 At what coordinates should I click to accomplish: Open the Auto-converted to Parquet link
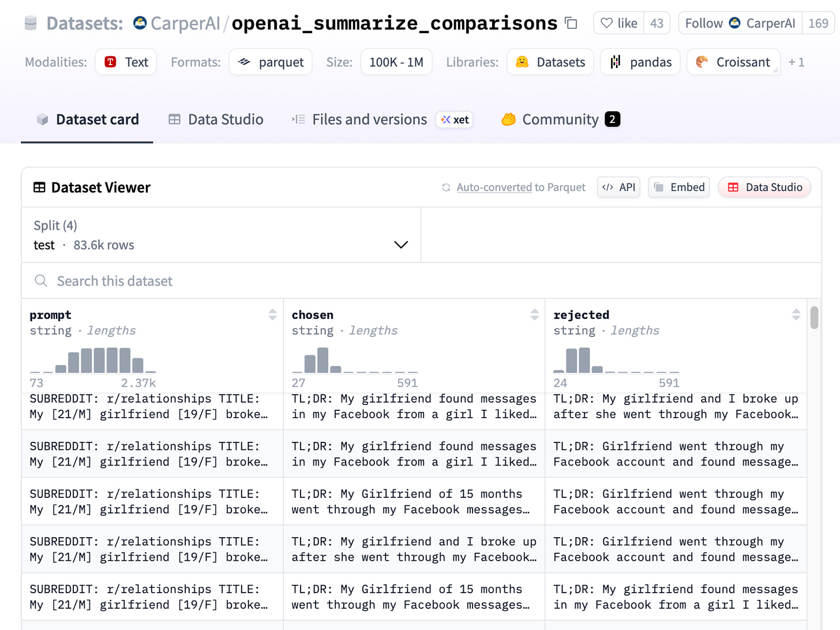(521, 187)
